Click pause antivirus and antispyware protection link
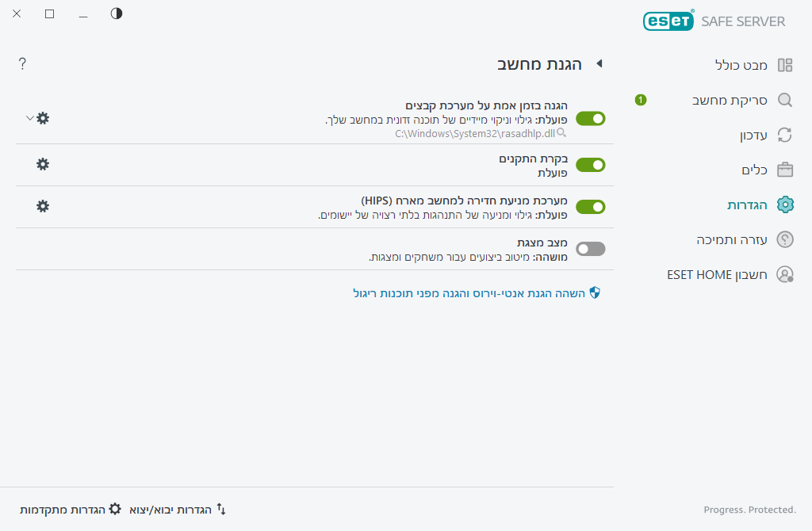 click(476, 293)
